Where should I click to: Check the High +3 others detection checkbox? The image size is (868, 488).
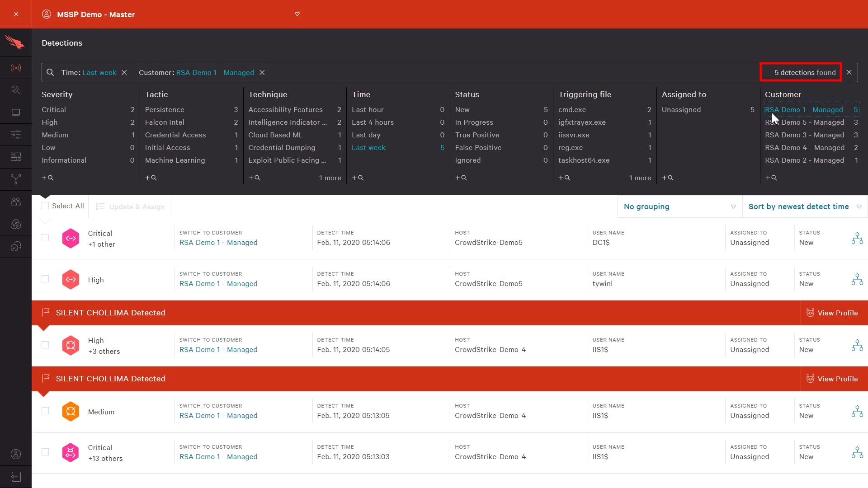click(45, 345)
